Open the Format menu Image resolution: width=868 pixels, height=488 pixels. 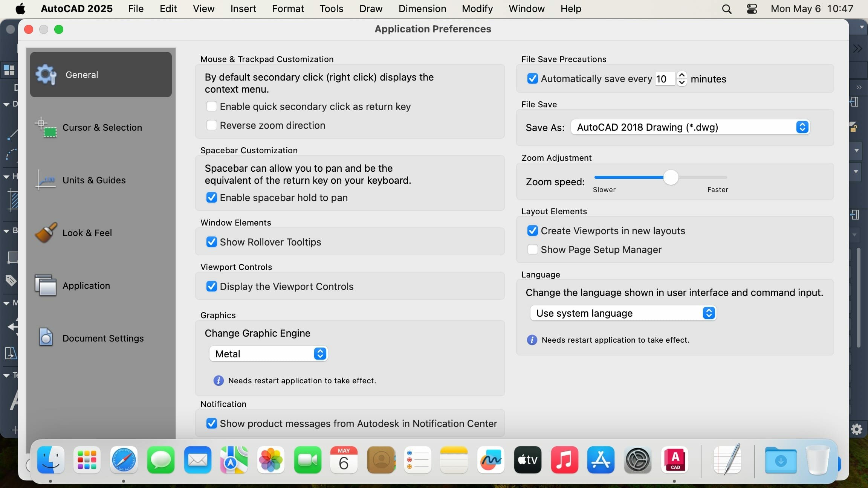288,9
